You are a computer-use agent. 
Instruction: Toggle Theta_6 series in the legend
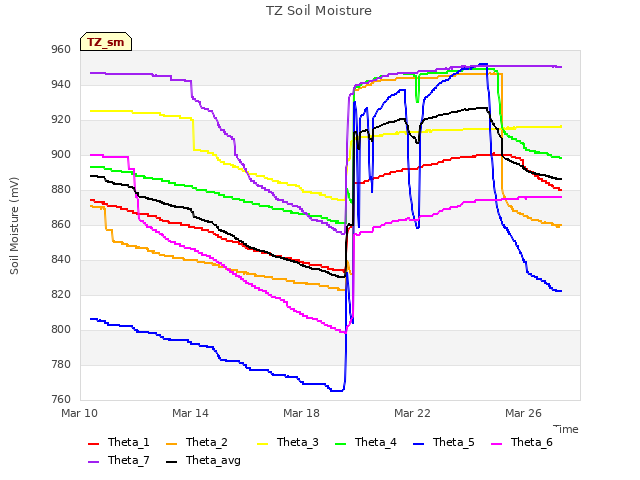522,442
